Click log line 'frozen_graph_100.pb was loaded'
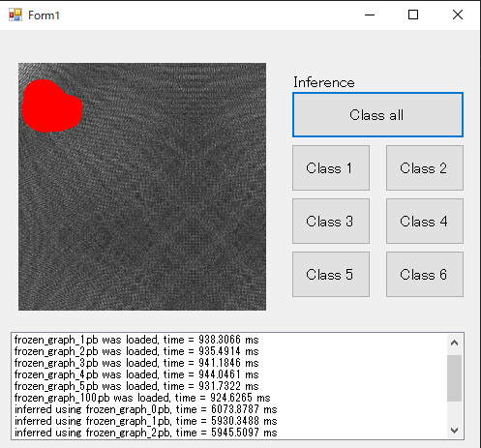 [x=142, y=398]
